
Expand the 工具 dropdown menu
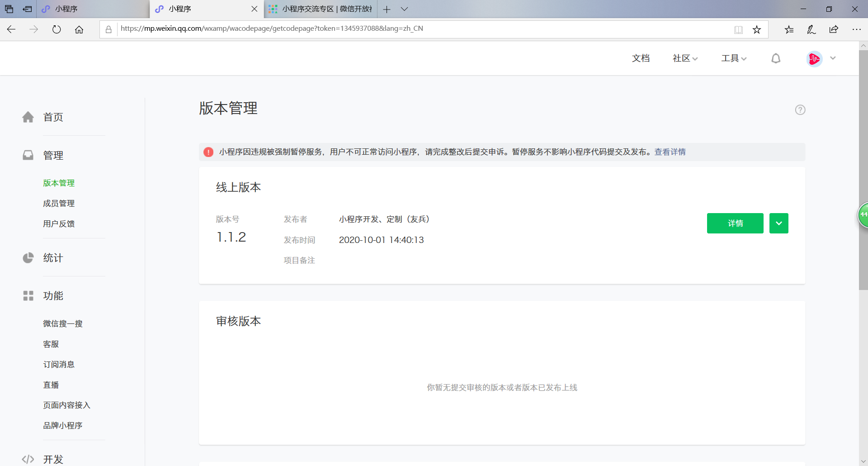pos(734,58)
